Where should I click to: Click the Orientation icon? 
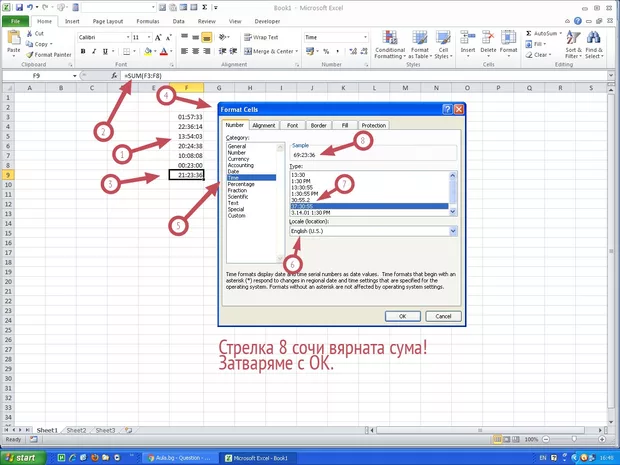(x=223, y=38)
